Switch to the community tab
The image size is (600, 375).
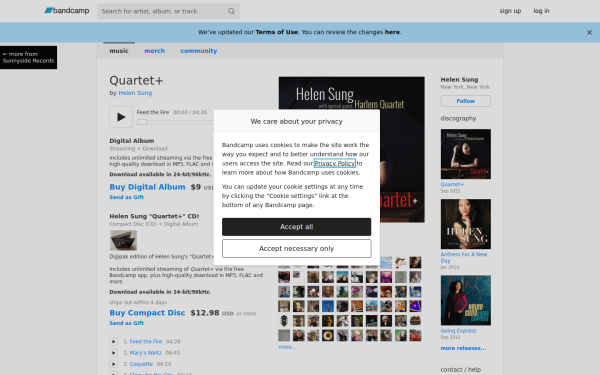199,51
